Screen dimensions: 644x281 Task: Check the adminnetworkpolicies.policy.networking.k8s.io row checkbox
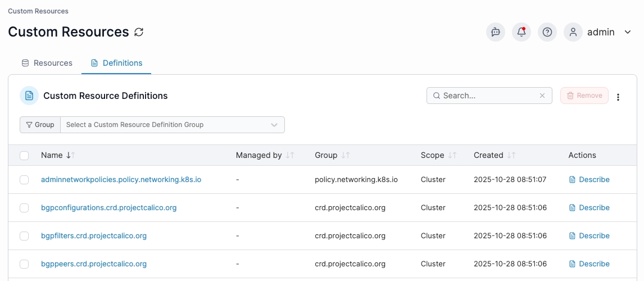point(24,180)
